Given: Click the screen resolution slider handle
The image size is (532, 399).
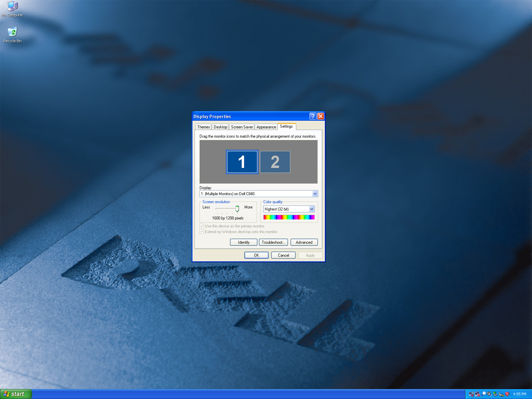Looking at the screenshot, I should pos(237,208).
